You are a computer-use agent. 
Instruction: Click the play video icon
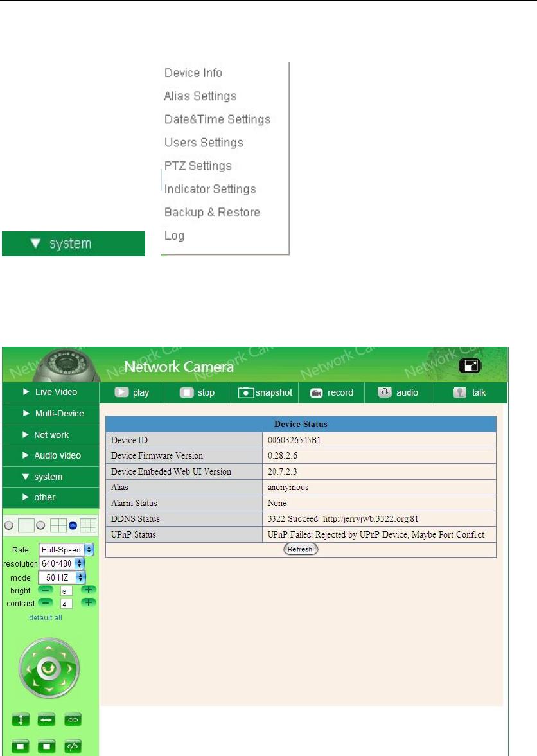[121, 392]
